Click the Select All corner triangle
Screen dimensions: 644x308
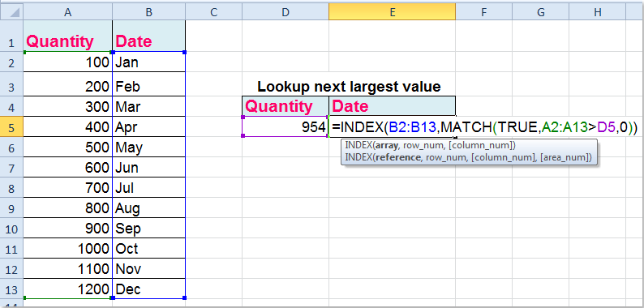coord(11,12)
